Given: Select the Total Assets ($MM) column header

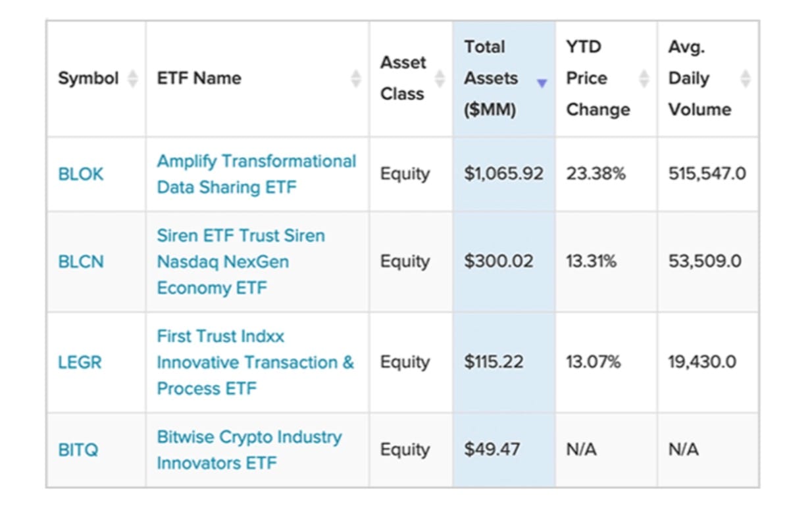Looking at the screenshot, I should click(491, 78).
